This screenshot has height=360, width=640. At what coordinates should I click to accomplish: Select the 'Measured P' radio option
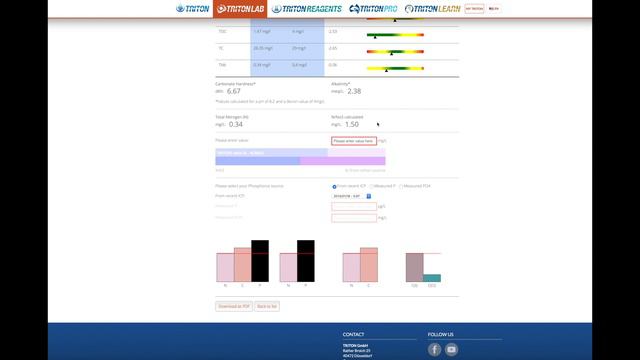[x=371, y=187]
